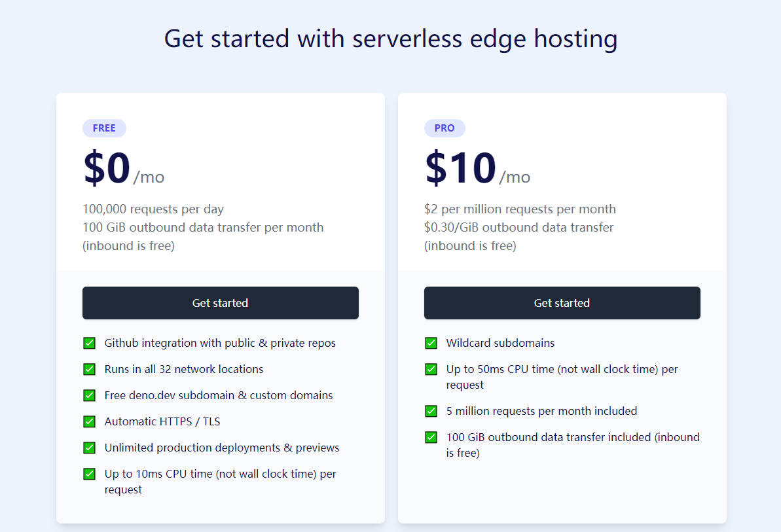Click checkmark beside 100 GiB outbound data transfer included

point(431,437)
